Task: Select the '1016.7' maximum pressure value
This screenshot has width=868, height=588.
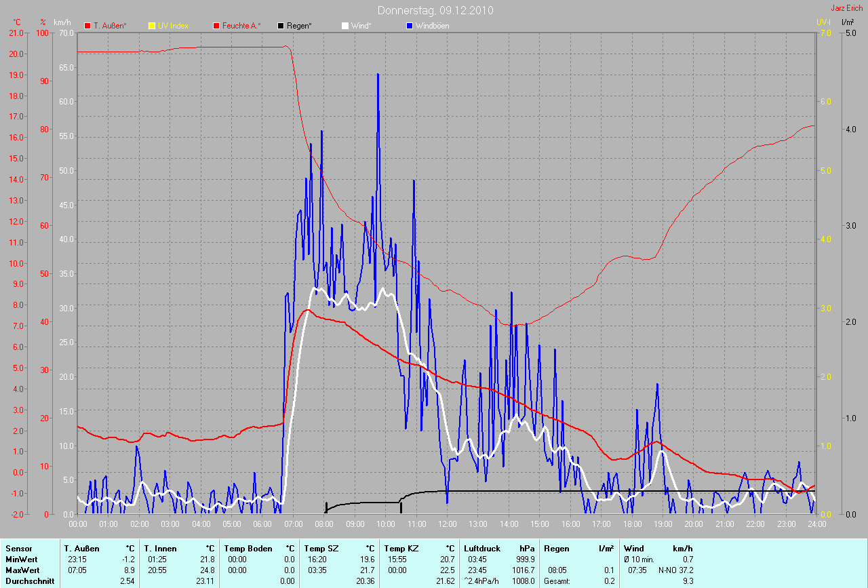Action: pos(523,570)
